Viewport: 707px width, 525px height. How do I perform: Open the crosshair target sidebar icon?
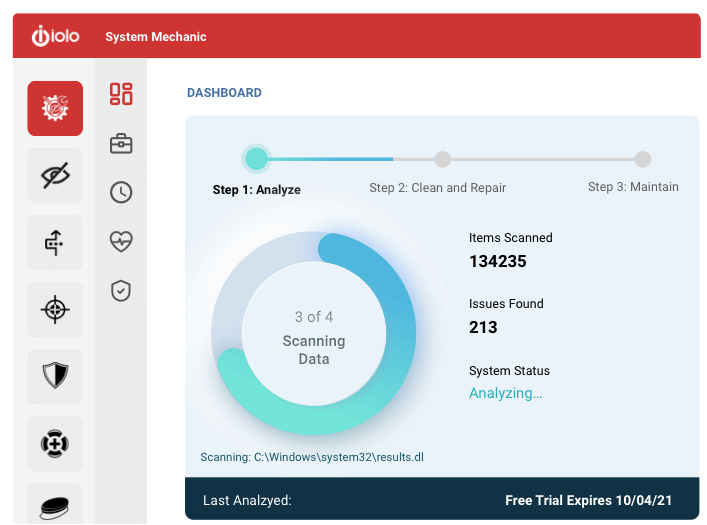(x=55, y=309)
